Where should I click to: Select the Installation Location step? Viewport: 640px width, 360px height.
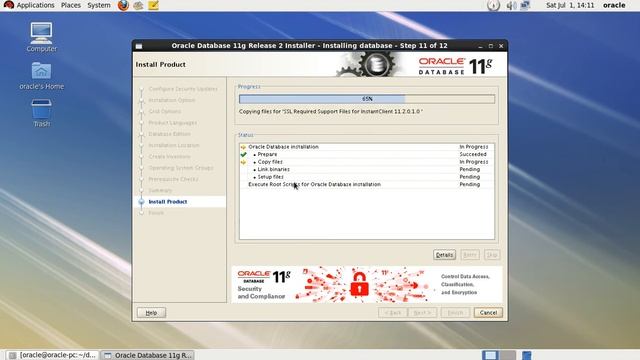pyautogui.click(x=174, y=145)
